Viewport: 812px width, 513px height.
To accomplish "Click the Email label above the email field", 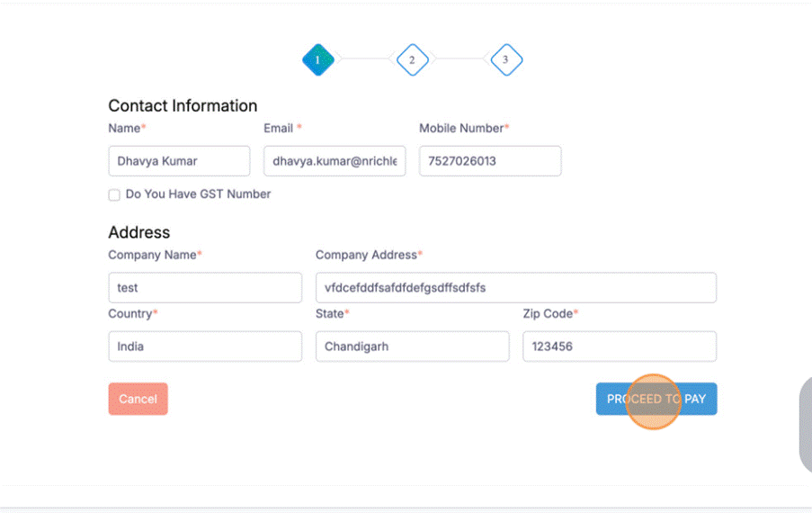I will coord(280,129).
